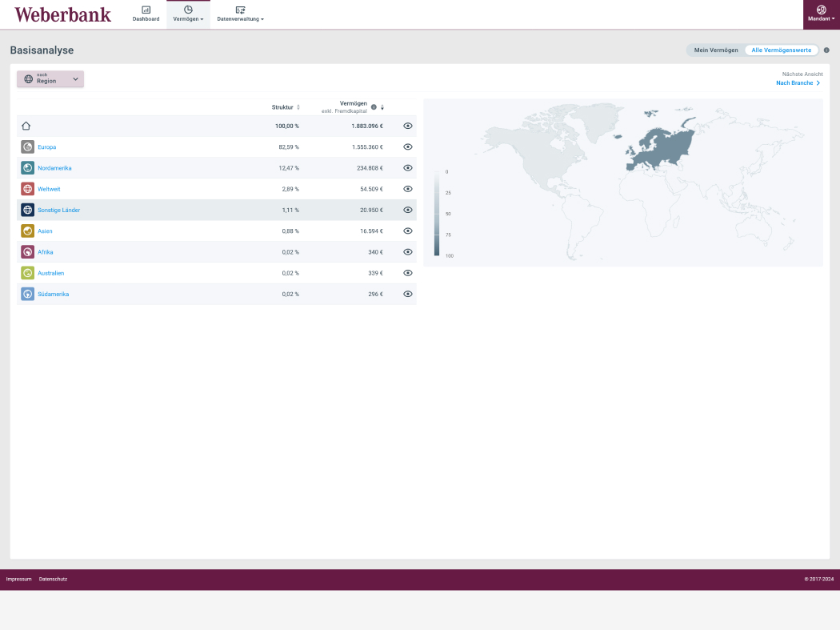This screenshot has width=840, height=630.
Task: Toggle visibility eye for Europa row
Action: (408, 147)
